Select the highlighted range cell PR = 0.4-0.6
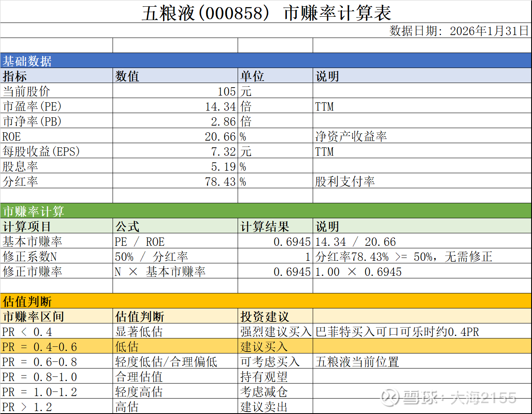 coord(56,346)
